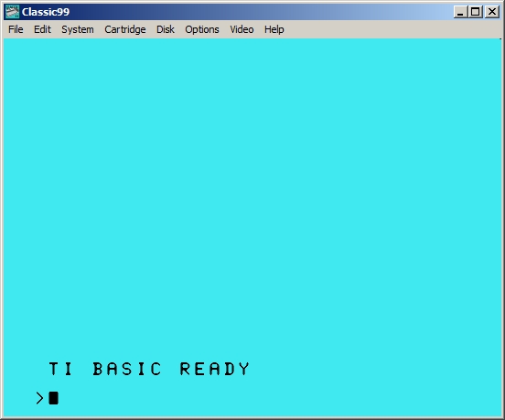Open the Options menu
Image resolution: width=505 pixels, height=420 pixels.
[202, 29]
